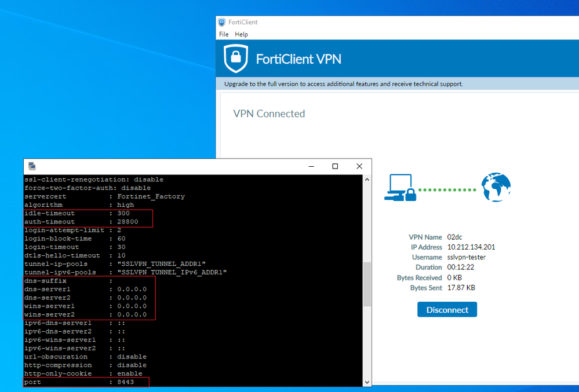This screenshot has height=392, width=579.
Task: Click the 'dns-suffix' line in terminal
Action: click(x=68, y=281)
